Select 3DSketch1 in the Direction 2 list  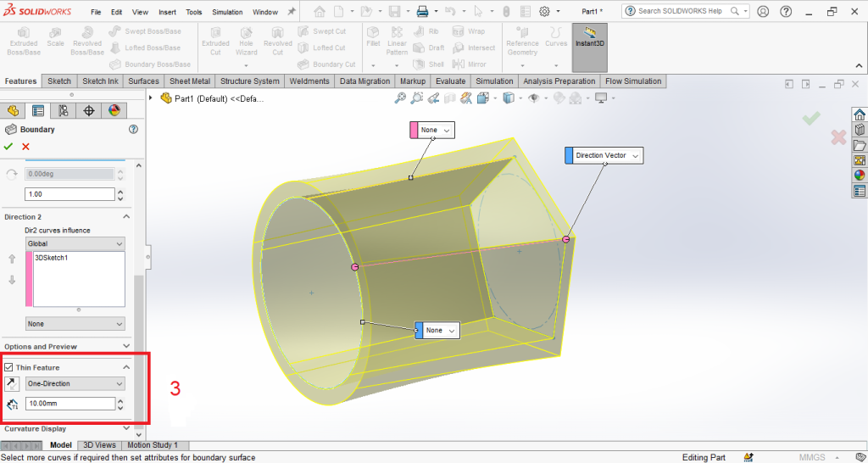pos(50,258)
